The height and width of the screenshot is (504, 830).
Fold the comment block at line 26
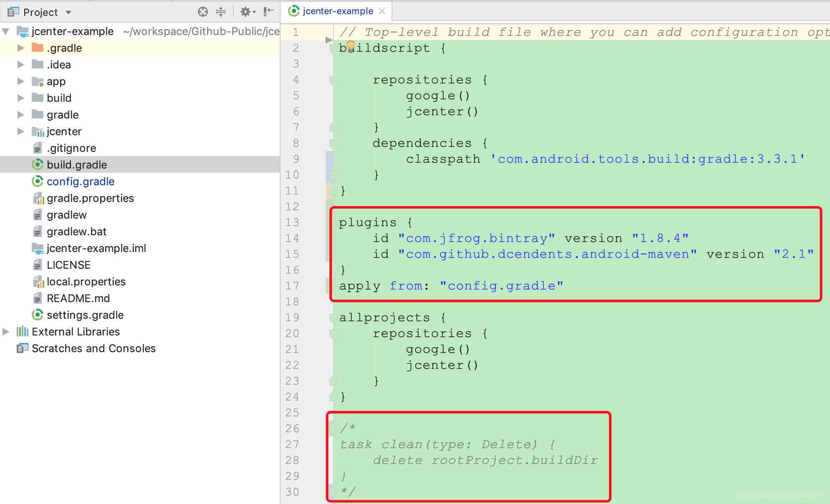coord(333,428)
